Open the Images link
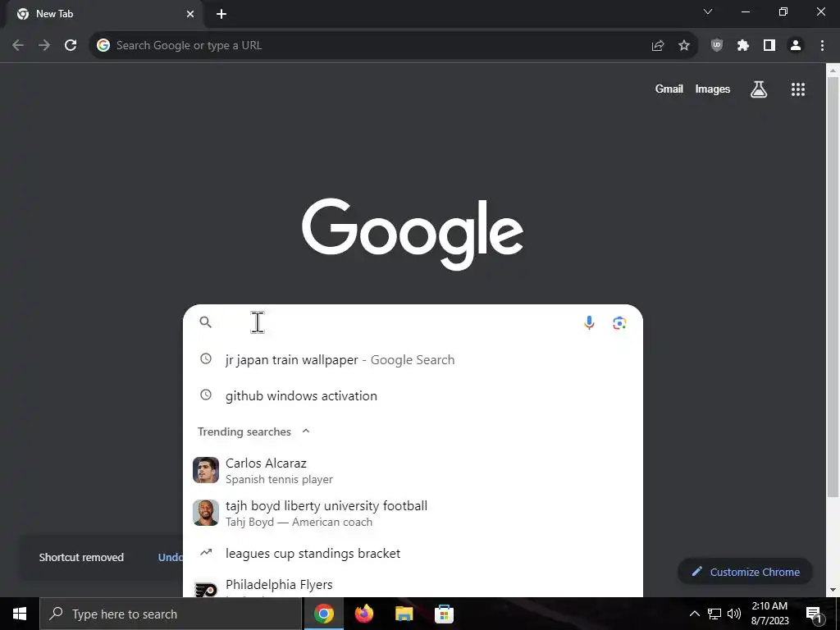Image resolution: width=840 pixels, height=630 pixels. [x=713, y=89]
